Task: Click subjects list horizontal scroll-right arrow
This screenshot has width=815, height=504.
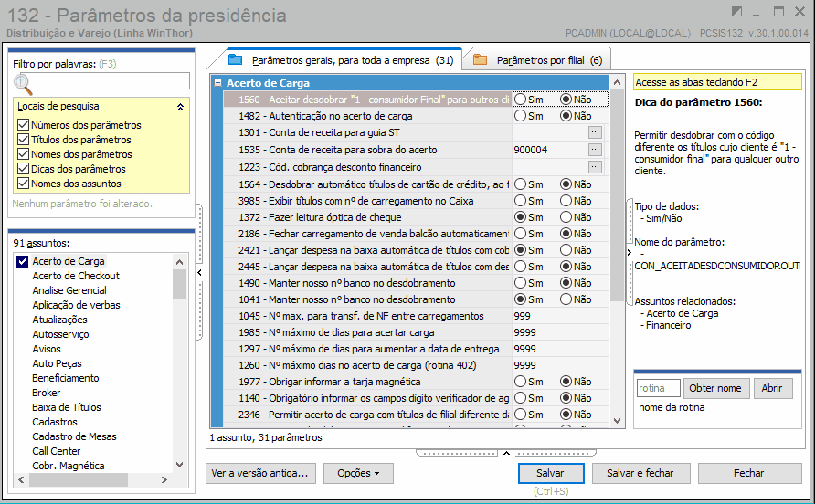Action: (164, 479)
